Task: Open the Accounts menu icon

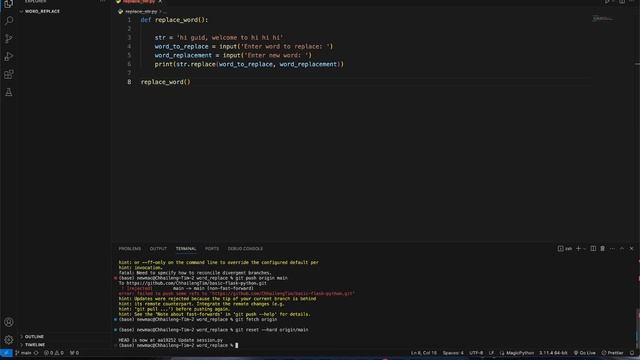Action: click(9, 322)
